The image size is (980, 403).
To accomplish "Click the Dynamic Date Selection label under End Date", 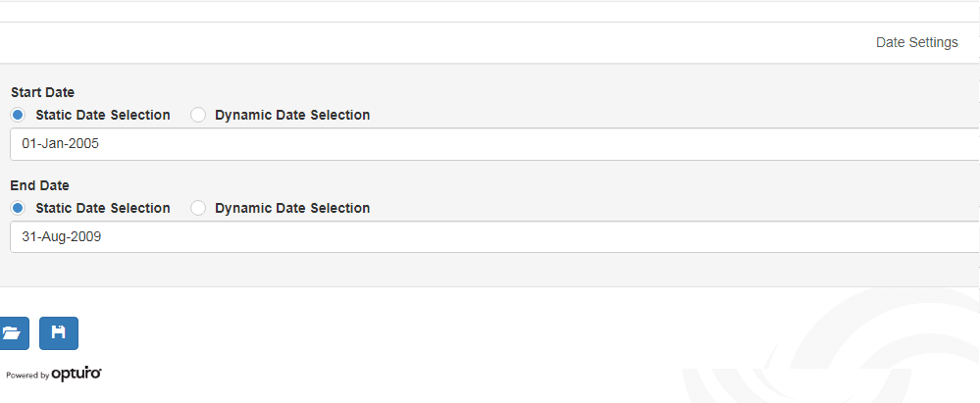I will pyautogui.click(x=292, y=208).
